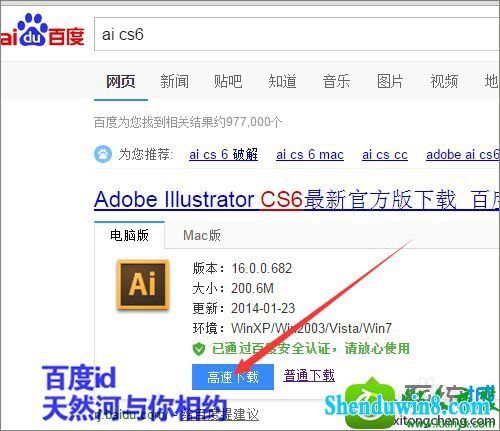This screenshot has width=500, height=431.
Task: Click the '为您推荐' label
Action: (146, 154)
